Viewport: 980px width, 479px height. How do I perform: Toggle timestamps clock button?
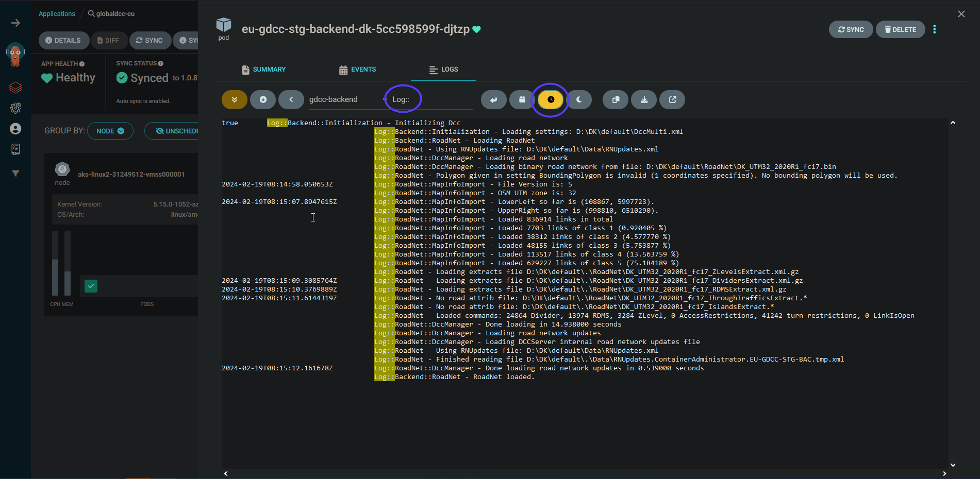[x=551, y=99]
